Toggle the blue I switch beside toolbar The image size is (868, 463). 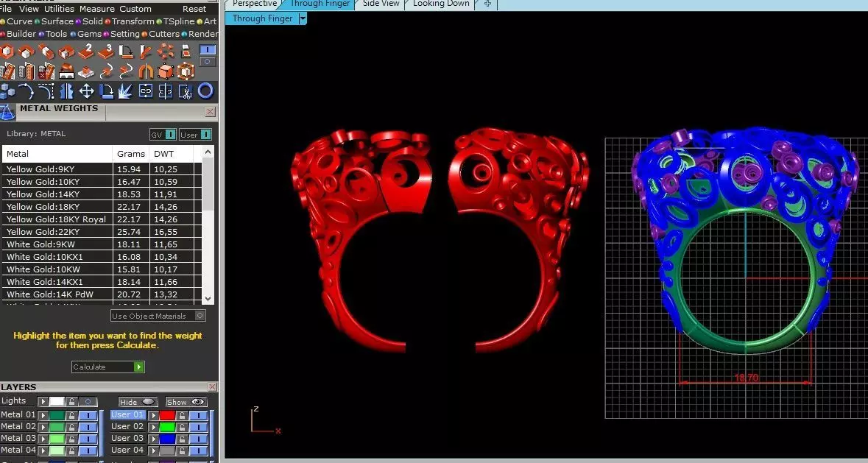click(x=207, y=49)
